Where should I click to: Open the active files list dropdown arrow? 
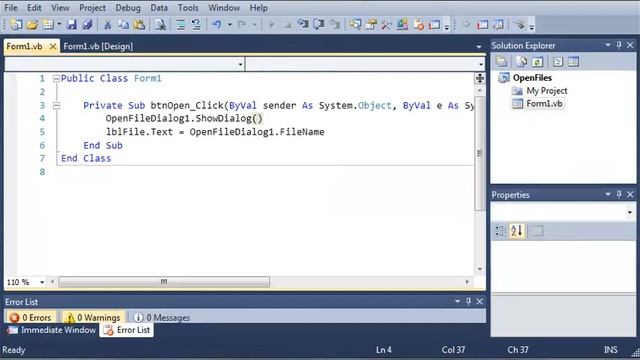479,47
